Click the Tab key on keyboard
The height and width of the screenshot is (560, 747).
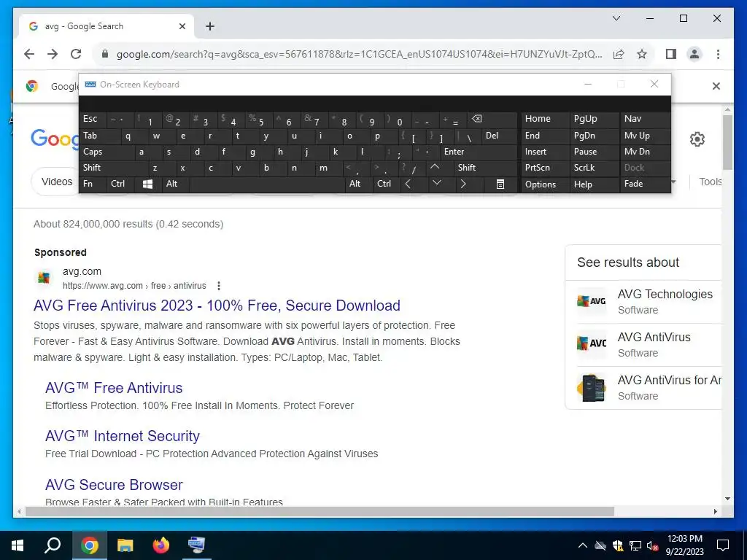tap(98, 136)
